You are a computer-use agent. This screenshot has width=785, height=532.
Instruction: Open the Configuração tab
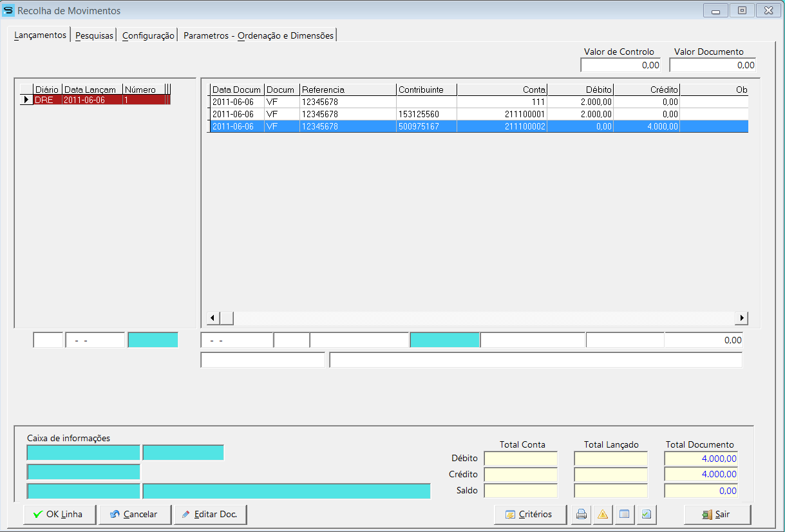point(148,36)
